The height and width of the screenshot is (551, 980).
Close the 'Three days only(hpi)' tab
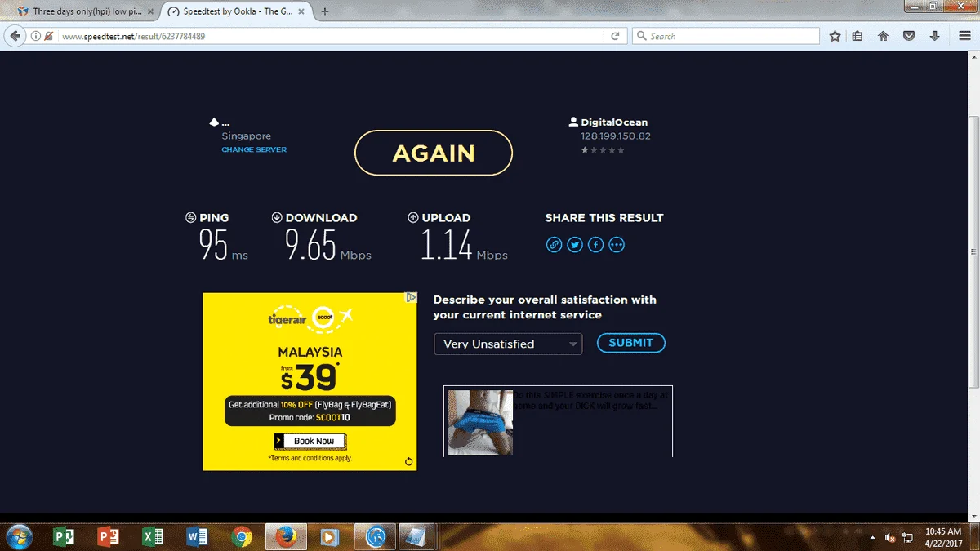point(150,12)
